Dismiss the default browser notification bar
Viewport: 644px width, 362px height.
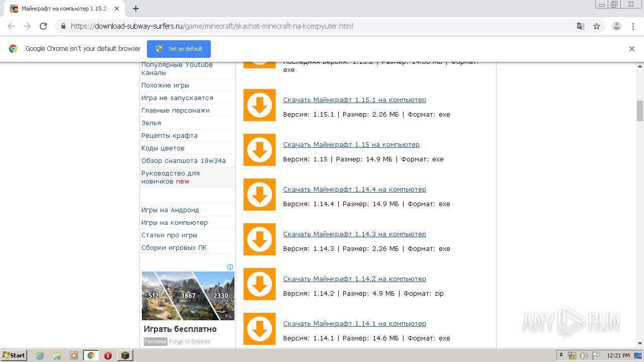click(632, 49)
